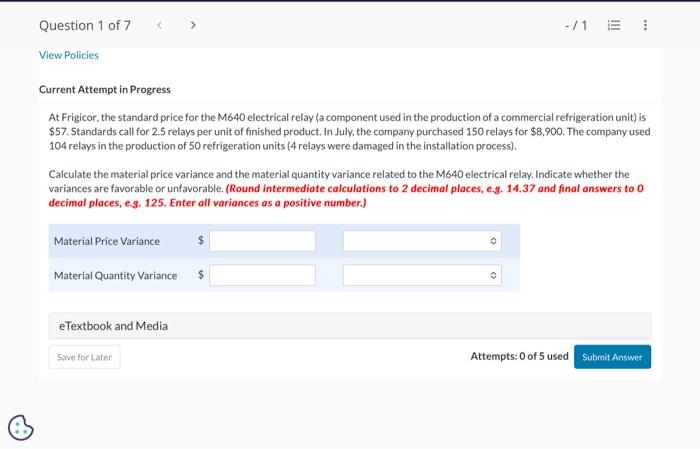Submit the answer with Submit Answer button

point(612,357)
